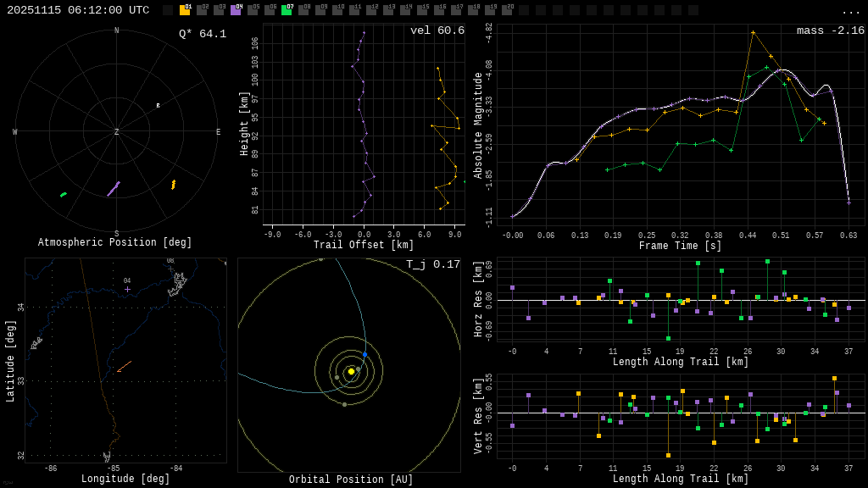Toggle the yellow station 01 box
The width and height of the screenshot is (868, 488).
point(185,10)
